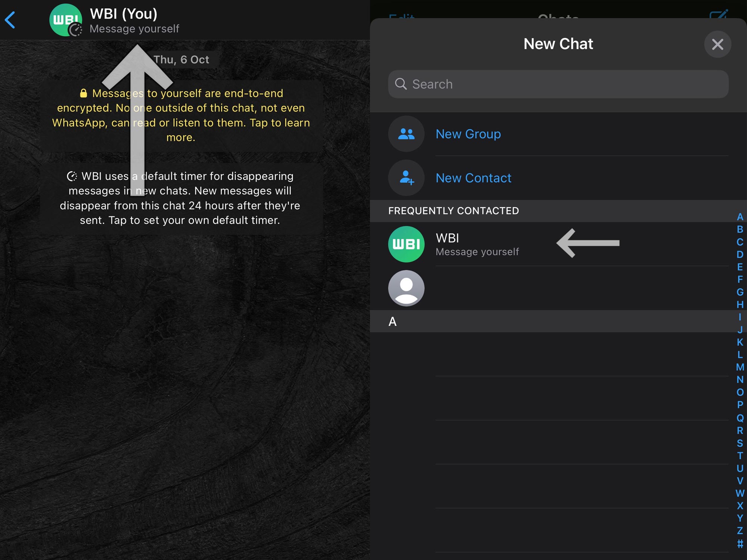Tap the New Group icon
Screen dimensions: 747x560
point(406,134)
